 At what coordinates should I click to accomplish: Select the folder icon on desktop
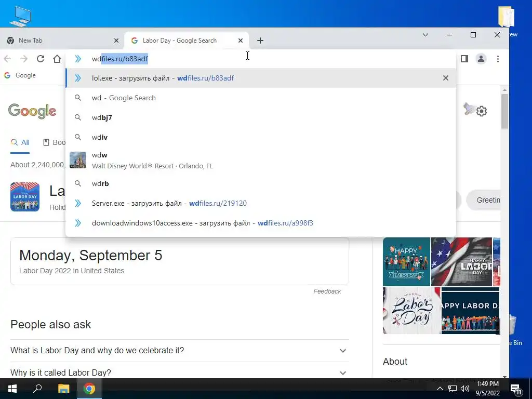pos(506,16)
